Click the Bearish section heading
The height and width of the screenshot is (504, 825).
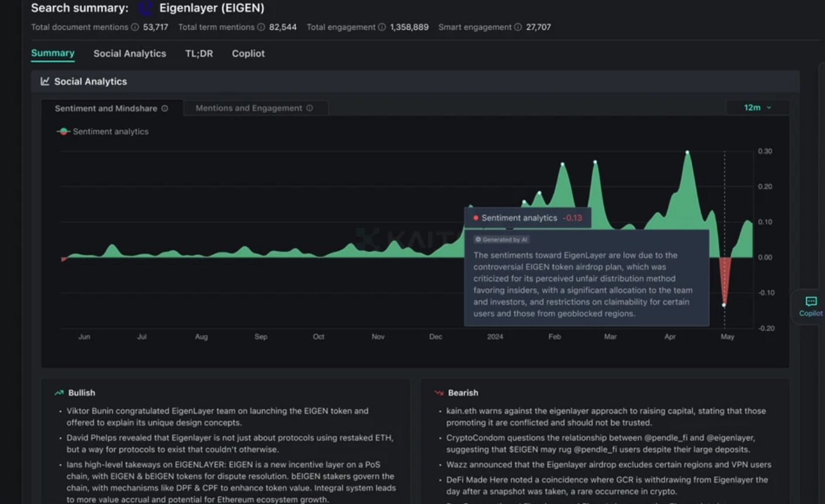(463, 393)
